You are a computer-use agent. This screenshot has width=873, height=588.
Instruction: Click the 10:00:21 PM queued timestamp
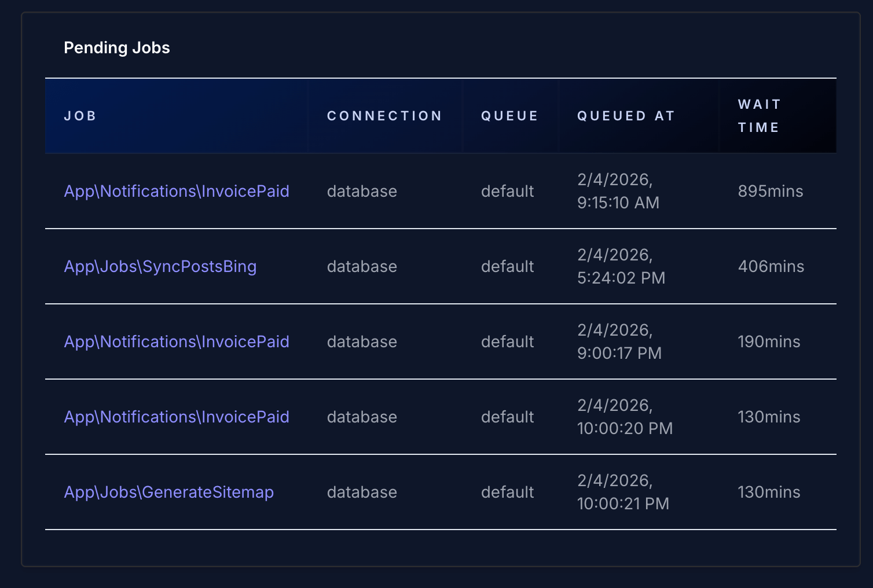coord(623,504)
